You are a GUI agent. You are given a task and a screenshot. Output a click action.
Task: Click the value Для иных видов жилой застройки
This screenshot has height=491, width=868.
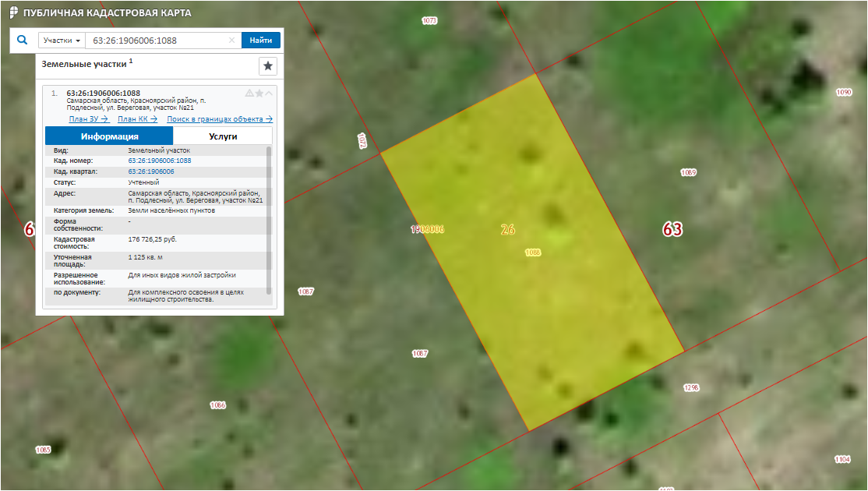click(x=182, y=275)
